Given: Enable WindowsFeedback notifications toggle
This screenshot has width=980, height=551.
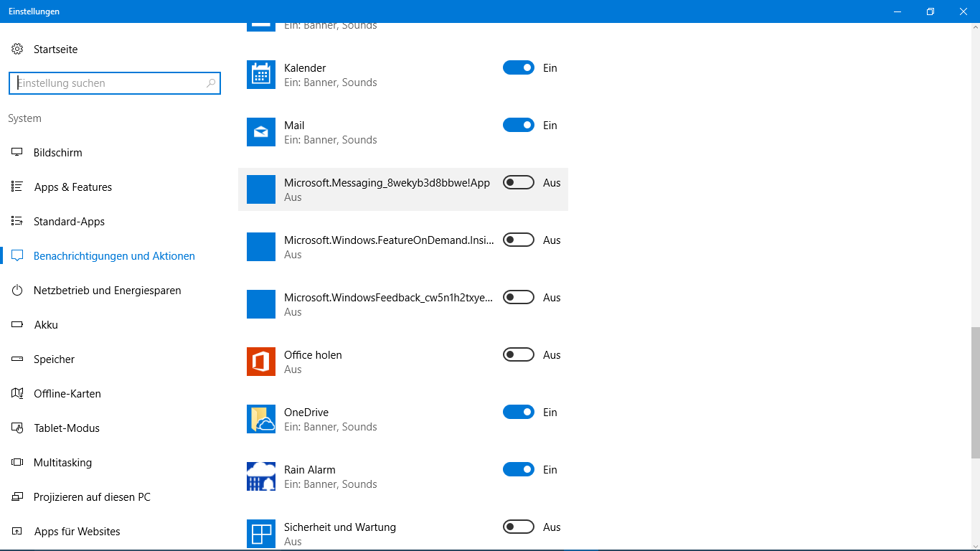Looking at the screenshot, I should click(519, 297).
